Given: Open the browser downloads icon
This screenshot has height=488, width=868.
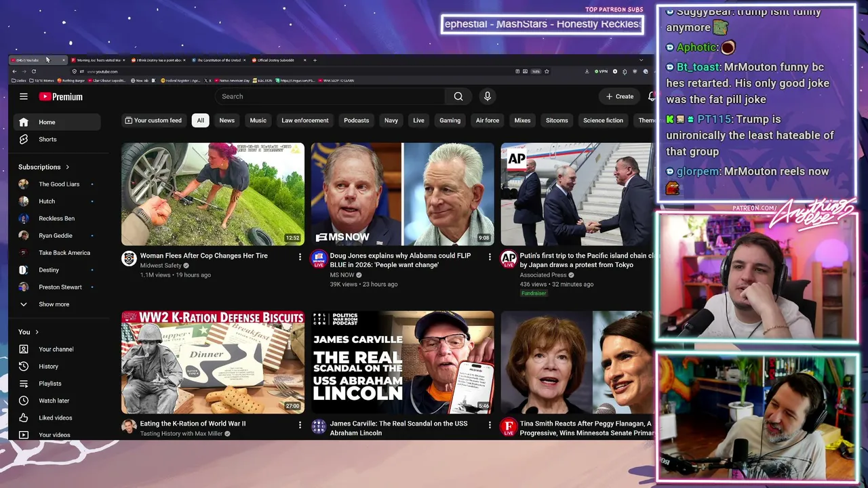Looking at the screenshot, I should coord(587,71).
